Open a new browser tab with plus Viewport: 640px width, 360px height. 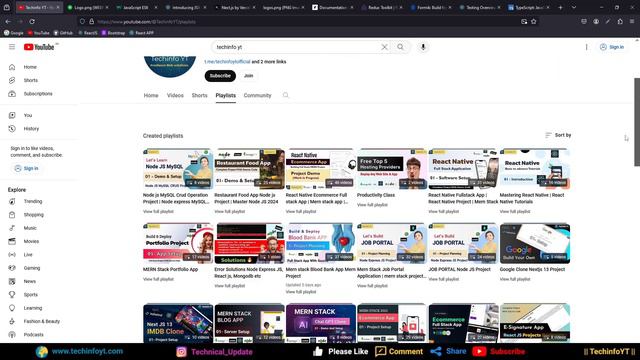click(560, 7)
